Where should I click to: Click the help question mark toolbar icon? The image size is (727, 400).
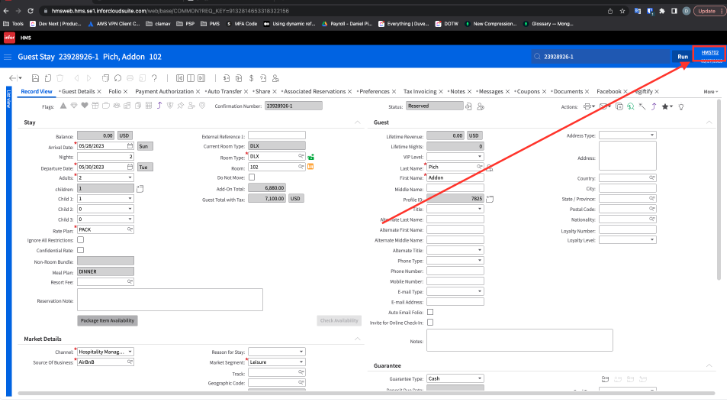click(154, 78)
